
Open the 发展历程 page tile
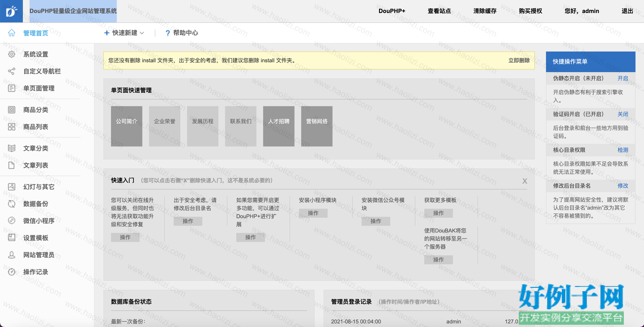tap(203, 126)
